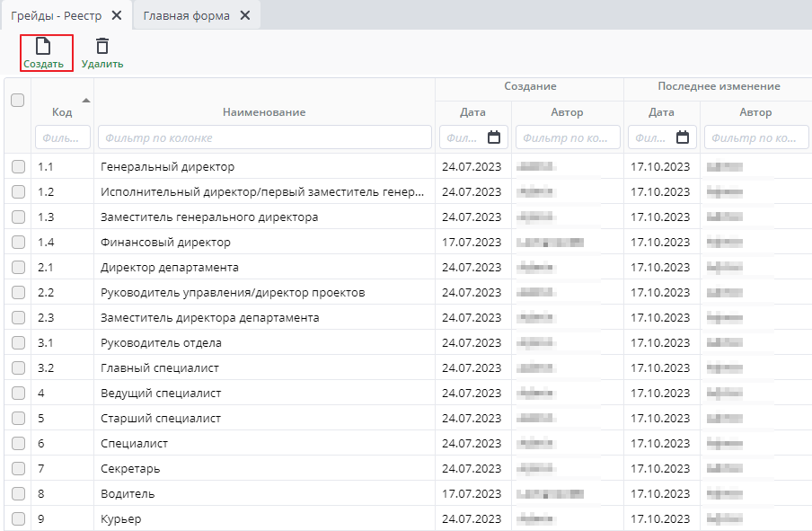Sort by the Наименование column header
The width and height of the screenshot is (812, 531).
pos(264,112)
